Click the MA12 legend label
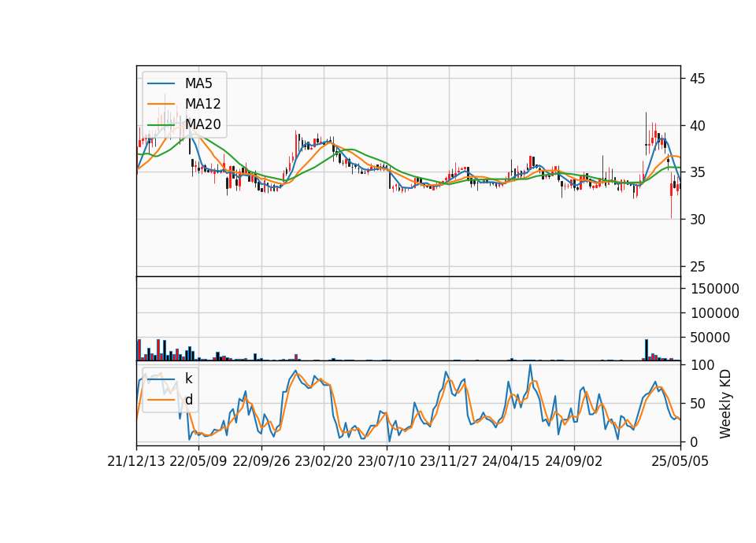Screen dimensions: 756x543 point(202,104)
